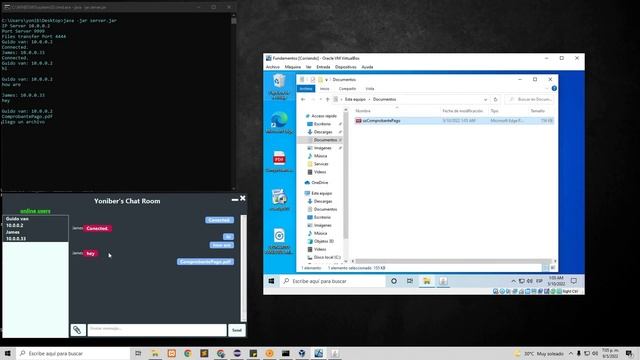
Task: Click VM notification center icon
Action: [573, 281]
